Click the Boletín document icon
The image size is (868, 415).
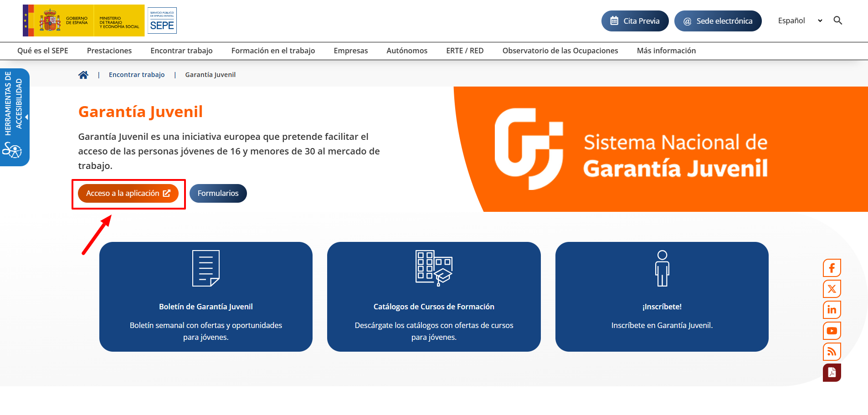tap(206, 268)
